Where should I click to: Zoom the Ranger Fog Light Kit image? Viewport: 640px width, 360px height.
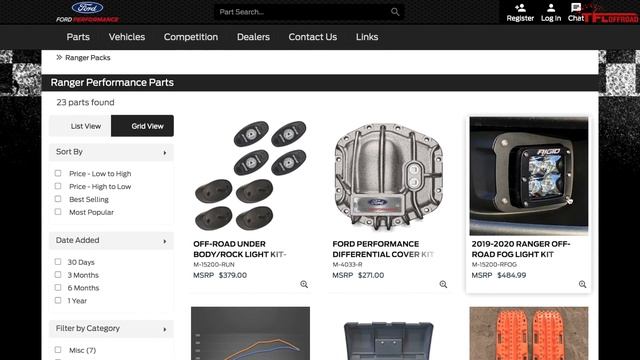(x=582, y=284)
